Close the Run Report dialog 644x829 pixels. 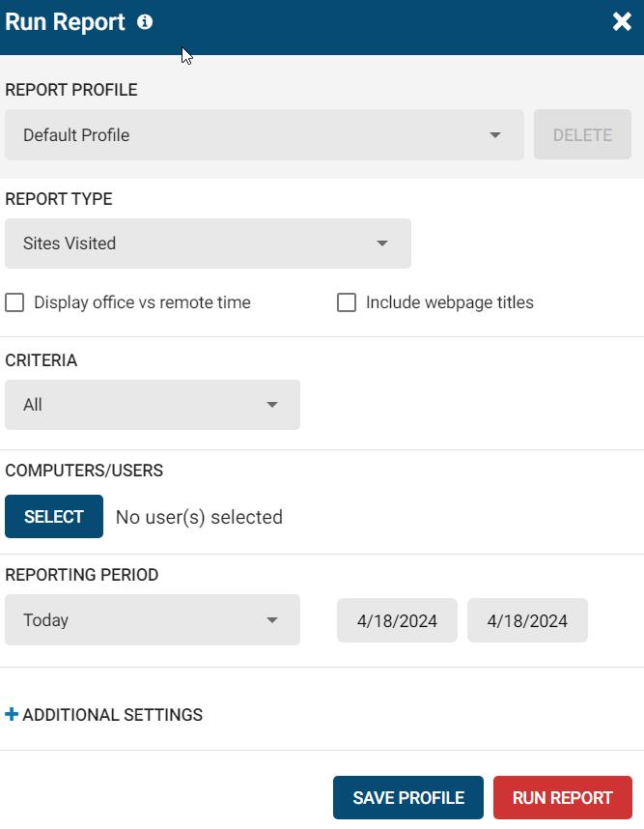coord(622,21)
